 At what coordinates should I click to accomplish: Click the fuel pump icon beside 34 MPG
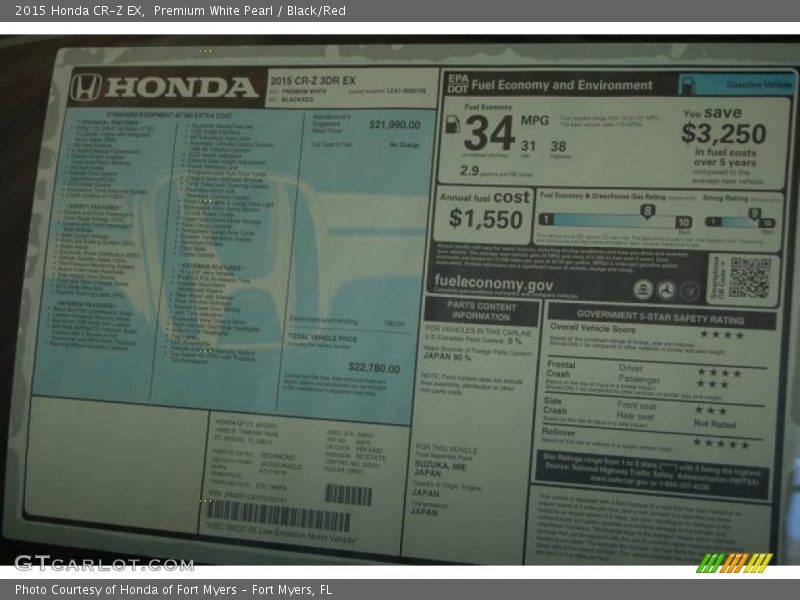(452, 125)
